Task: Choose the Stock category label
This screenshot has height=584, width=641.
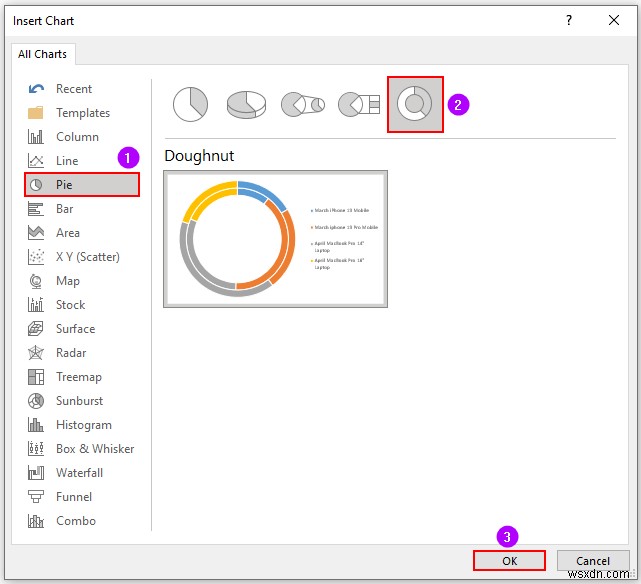Action: pos(71,305)
